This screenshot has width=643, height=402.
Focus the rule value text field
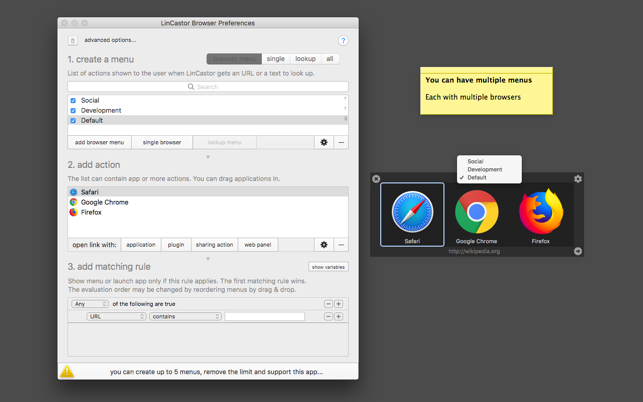(264, 316)
